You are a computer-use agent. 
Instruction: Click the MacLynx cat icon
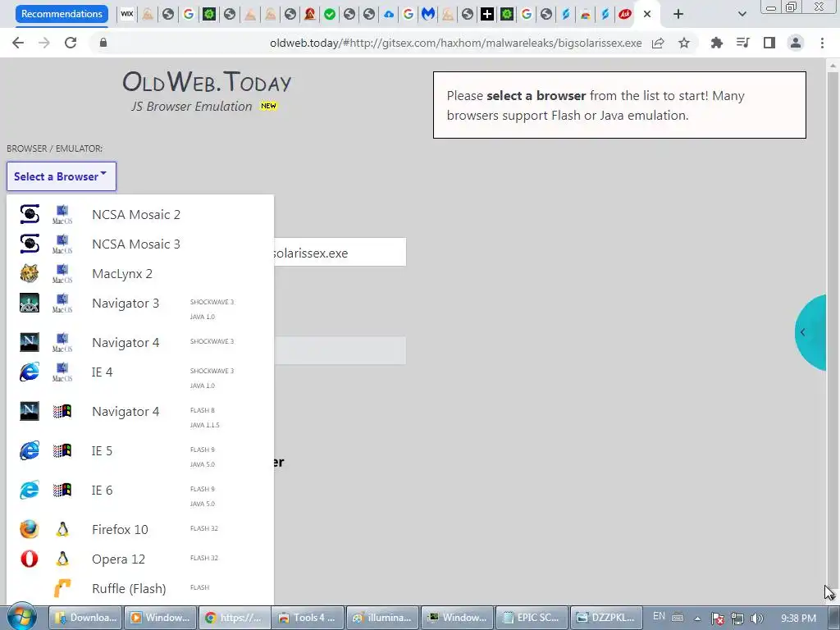(30, 273)
